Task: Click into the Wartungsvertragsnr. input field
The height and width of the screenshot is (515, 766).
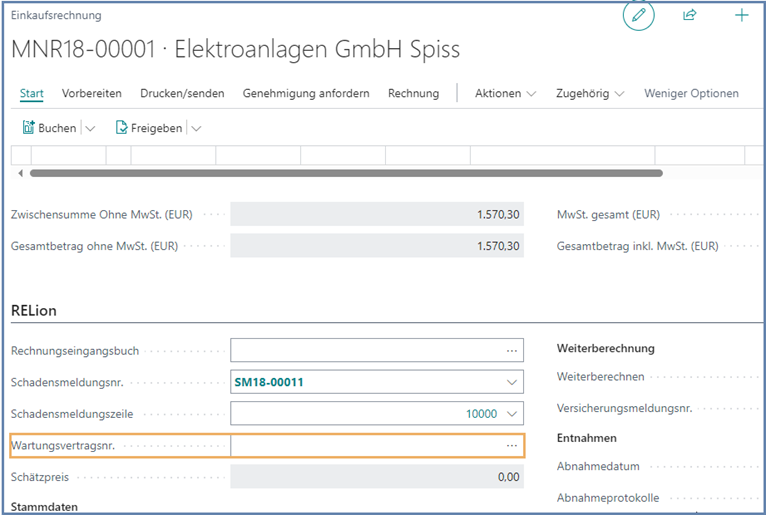Action: pos(377,446)
